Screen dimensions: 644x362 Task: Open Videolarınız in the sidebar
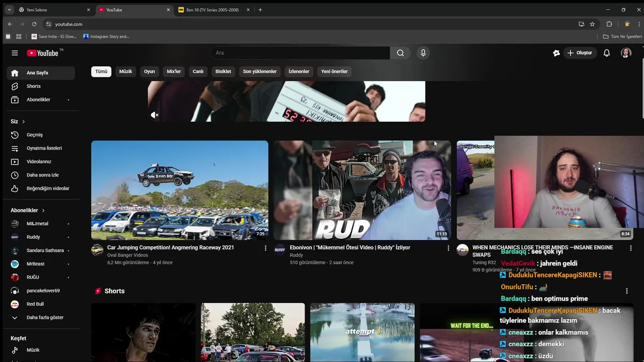coord(41,161)
